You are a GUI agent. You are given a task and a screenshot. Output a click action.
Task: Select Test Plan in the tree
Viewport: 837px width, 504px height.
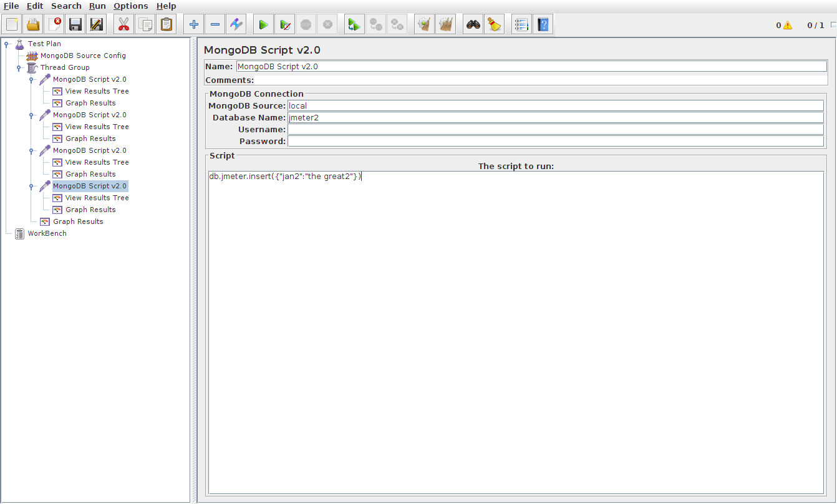coord(44,44)
